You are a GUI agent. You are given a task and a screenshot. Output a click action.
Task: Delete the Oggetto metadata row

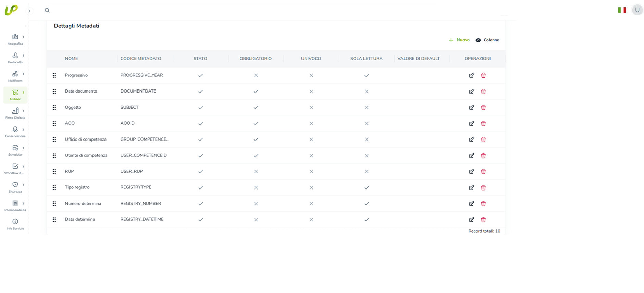483,108
